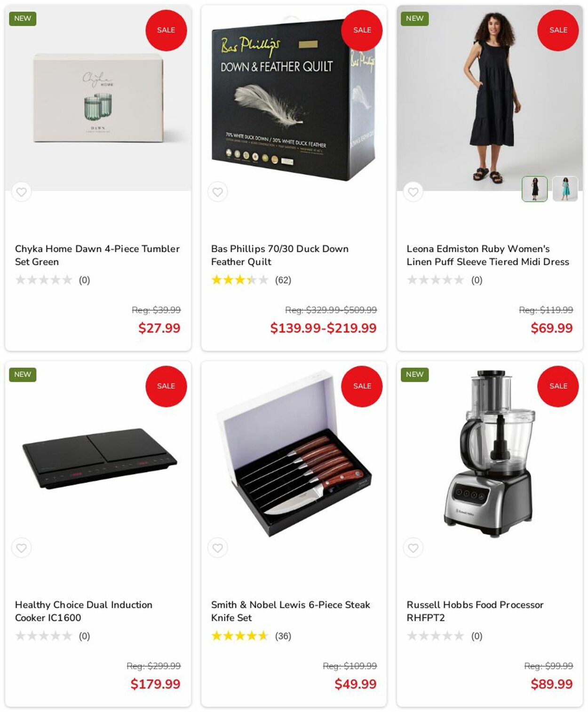The image size is (588, 712).
Task: Select the teal dress color swatch
Action: click(565, 189)
